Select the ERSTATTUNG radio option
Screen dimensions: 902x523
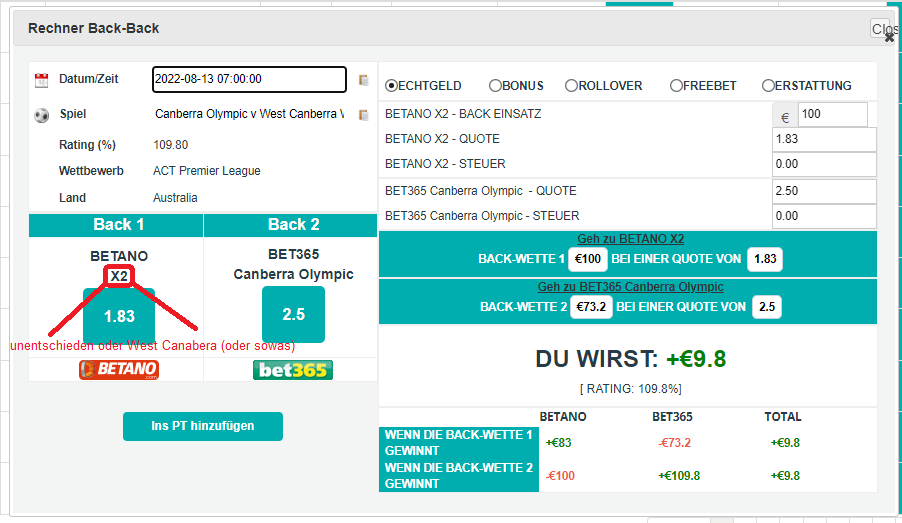768,86
